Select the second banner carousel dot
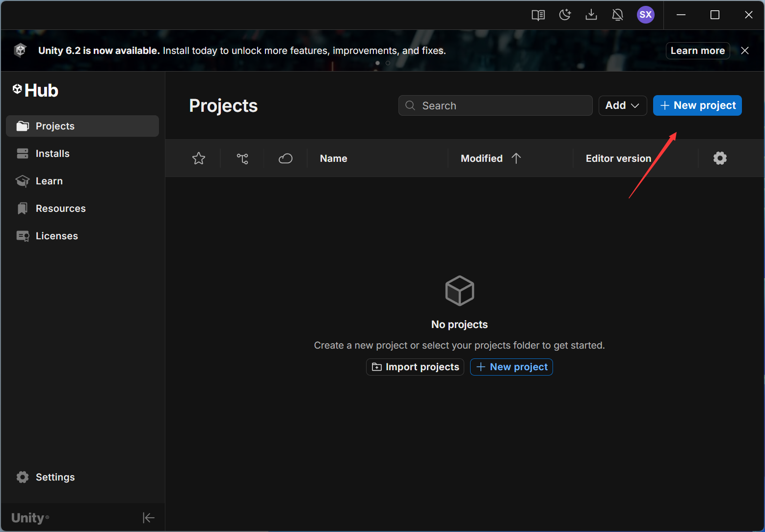Image resolution: width=765 pixels, height=532 pixels. [x=388, y=63]
